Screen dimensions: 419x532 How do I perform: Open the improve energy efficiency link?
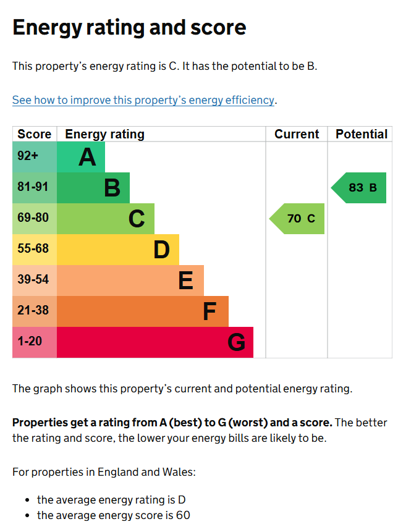143,100
